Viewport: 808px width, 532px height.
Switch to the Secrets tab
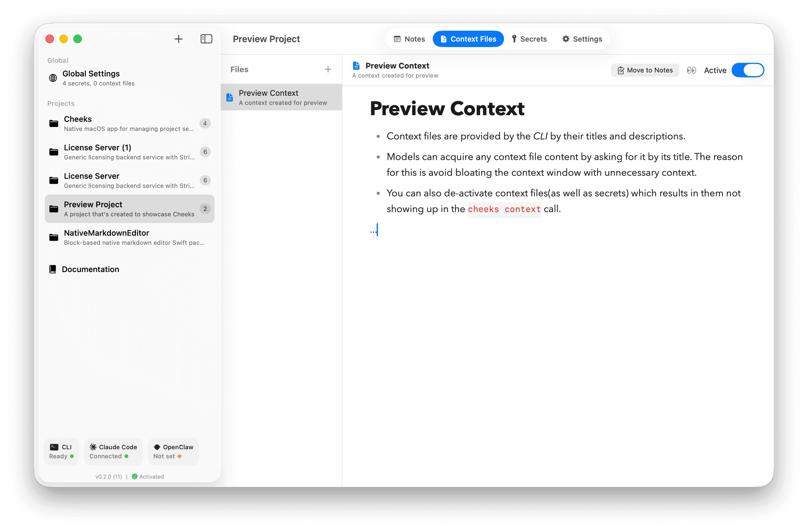(x=529, y=39)
